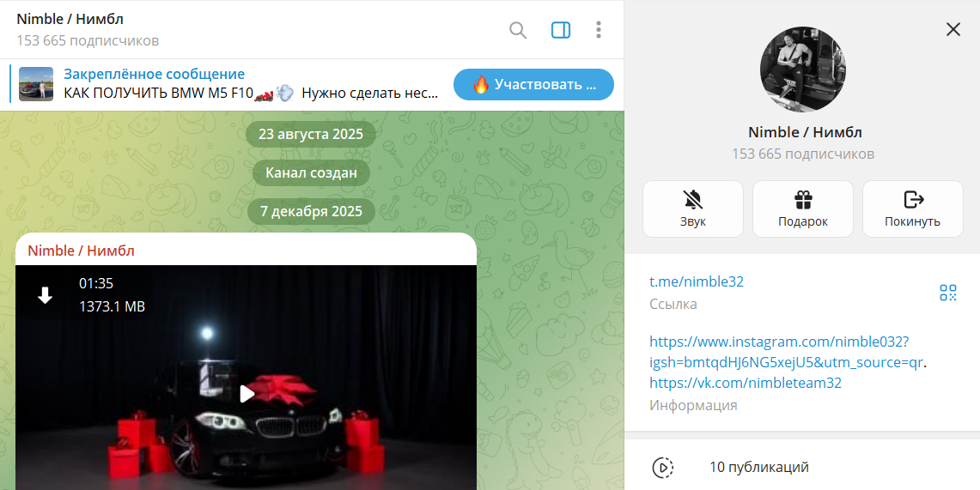Click 153 665 подписчиков in header
Viewport: 980px width, 490px height.
[x=88, y=40]
